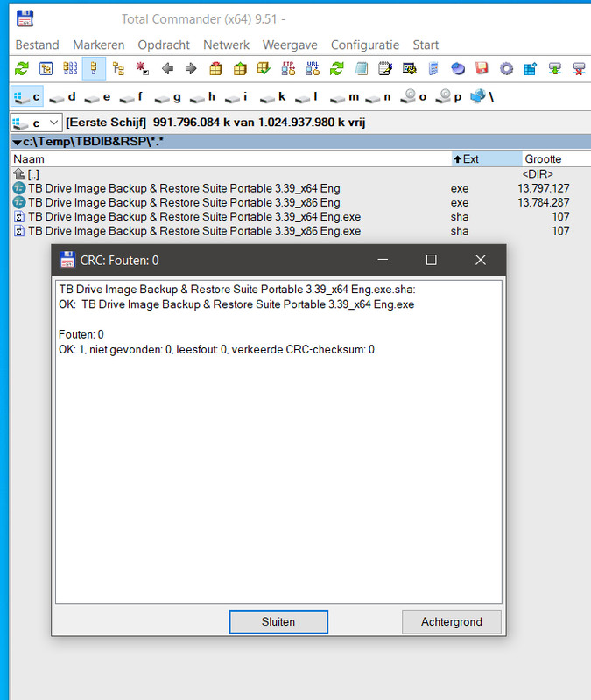This screenshot has width=591, height=700.
Task: Switch to brief file list view icon
Action: click(x=70, y=69)
